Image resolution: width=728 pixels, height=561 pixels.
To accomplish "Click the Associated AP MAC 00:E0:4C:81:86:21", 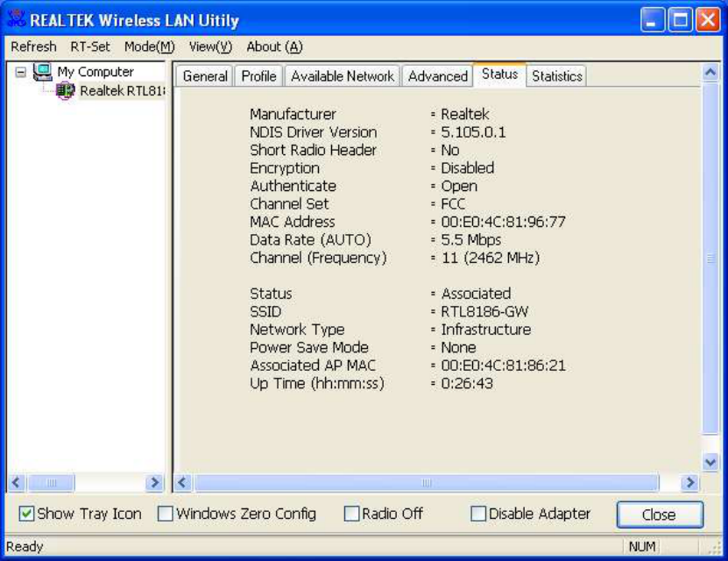I will click(503, 366).
